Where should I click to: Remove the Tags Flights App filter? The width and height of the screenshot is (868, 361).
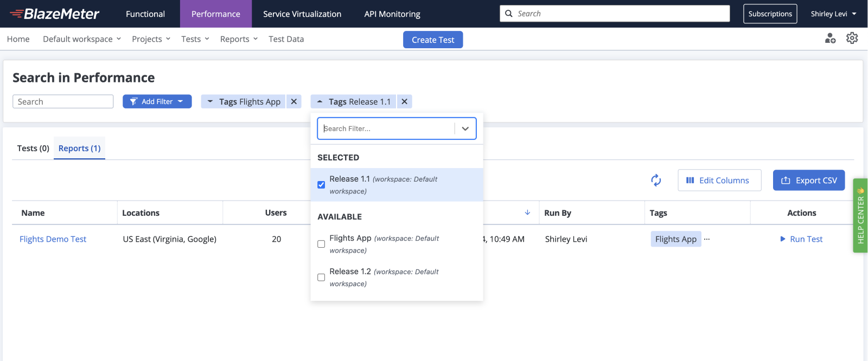tap(293, 101)
